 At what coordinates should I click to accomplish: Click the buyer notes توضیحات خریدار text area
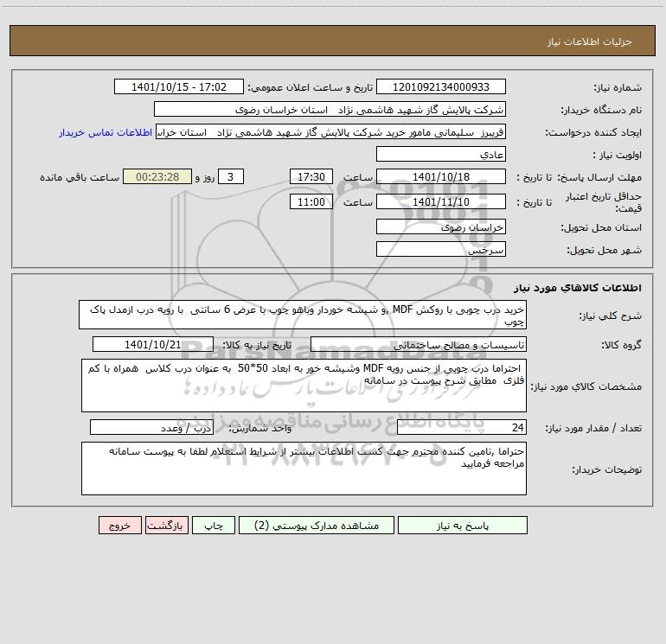[304, 469]
